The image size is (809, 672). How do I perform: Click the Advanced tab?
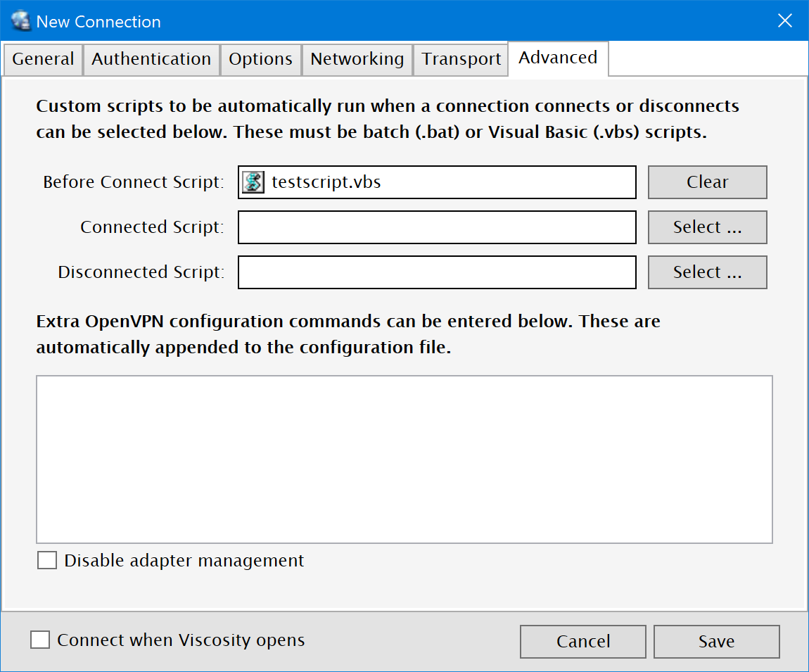tap(558, 58)
